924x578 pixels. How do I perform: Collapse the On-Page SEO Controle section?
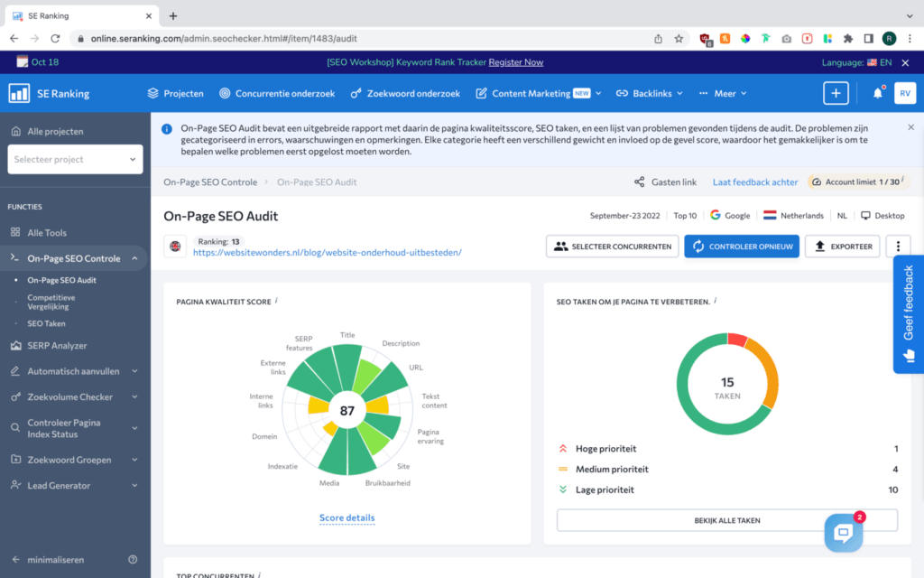pos(134,258)
